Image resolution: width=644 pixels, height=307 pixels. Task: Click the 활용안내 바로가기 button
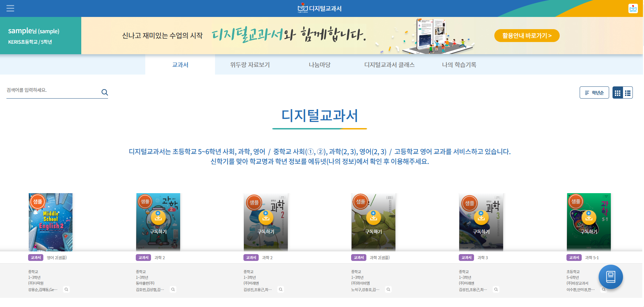(527, 36)
